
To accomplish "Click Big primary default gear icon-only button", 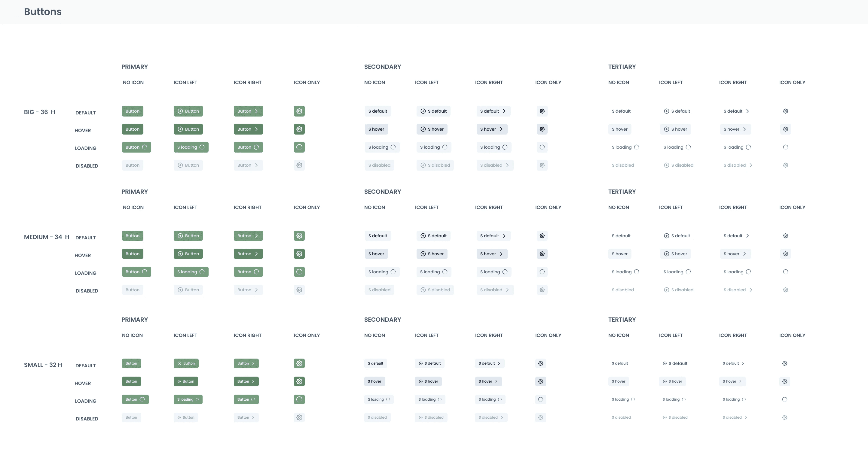I will pos(299,111).
